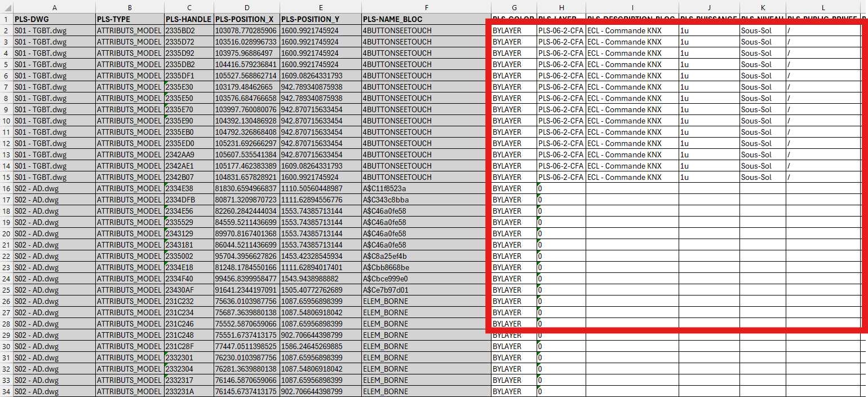The image size is (868, 397).
Task: Select column F header
Action: click(x=426, y=8)
